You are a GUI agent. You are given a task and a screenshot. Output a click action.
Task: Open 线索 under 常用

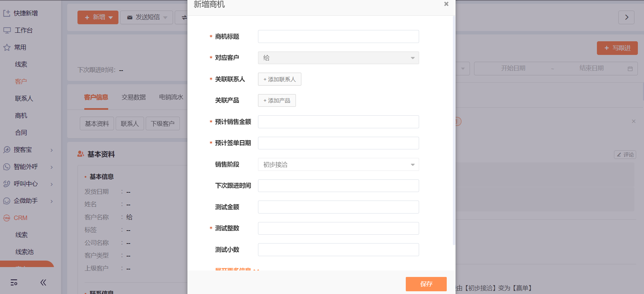pos(21,64)
